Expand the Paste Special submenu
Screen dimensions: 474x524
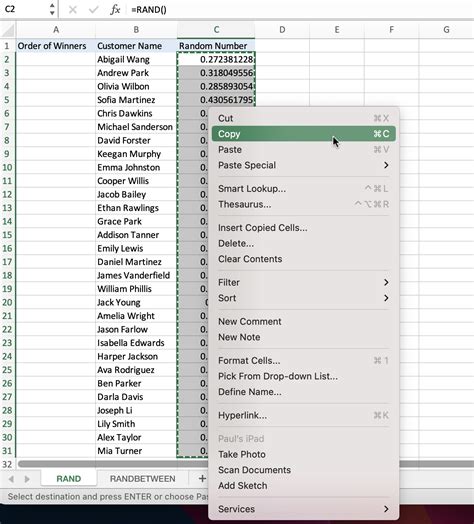[x=304, y=165]
